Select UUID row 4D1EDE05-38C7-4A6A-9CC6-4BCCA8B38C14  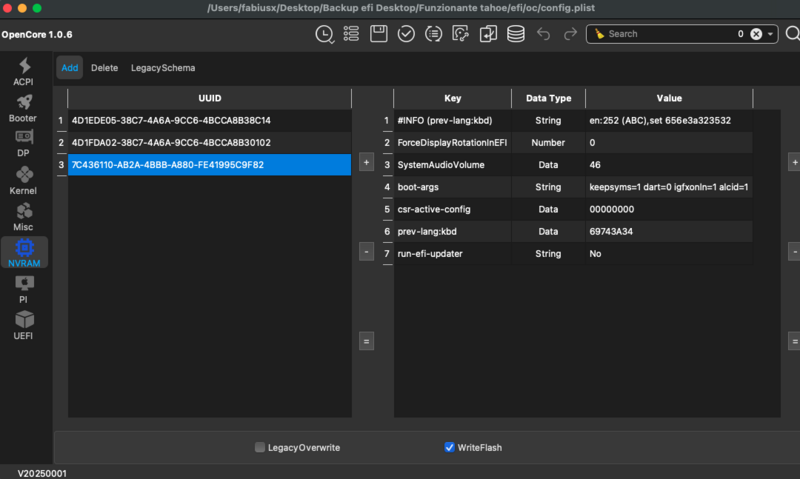click(209, 120)
